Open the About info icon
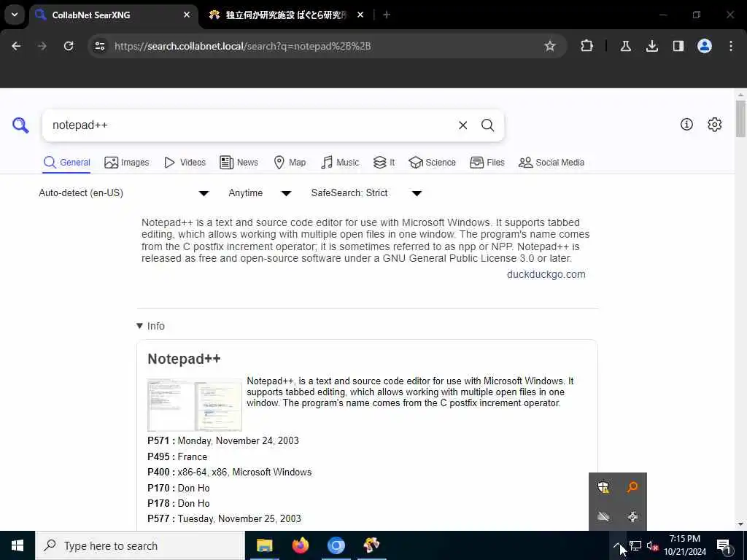The width and height of the screenshot is (747, 560). tap(686, 124)
